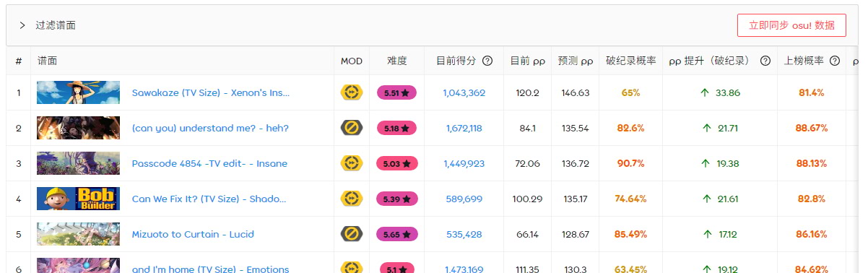Click the 目前 pp column header
Screen dimensions: 868x273
click(528, 61)
